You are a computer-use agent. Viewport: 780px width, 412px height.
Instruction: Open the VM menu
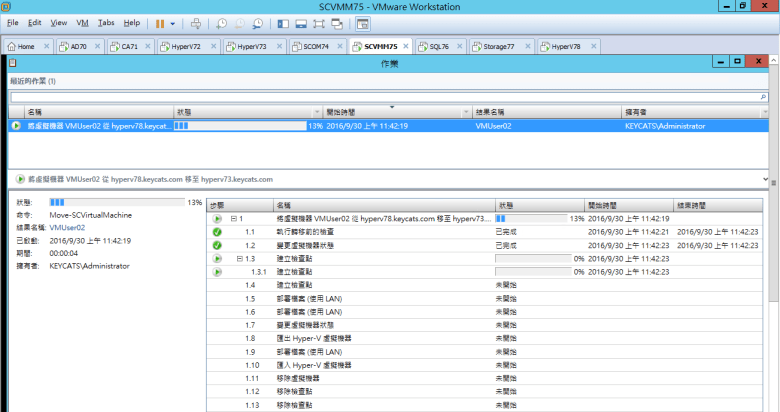[x=83, y=22]
